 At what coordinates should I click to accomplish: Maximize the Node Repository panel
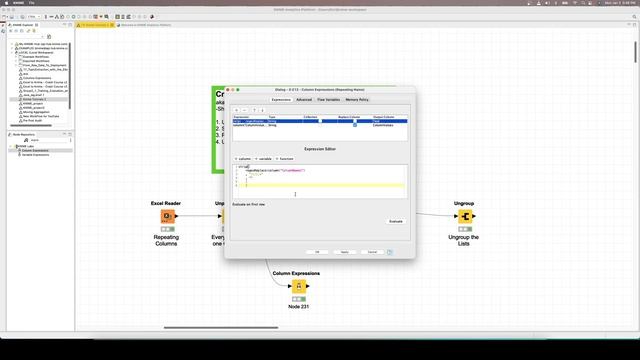click(70, 134)
